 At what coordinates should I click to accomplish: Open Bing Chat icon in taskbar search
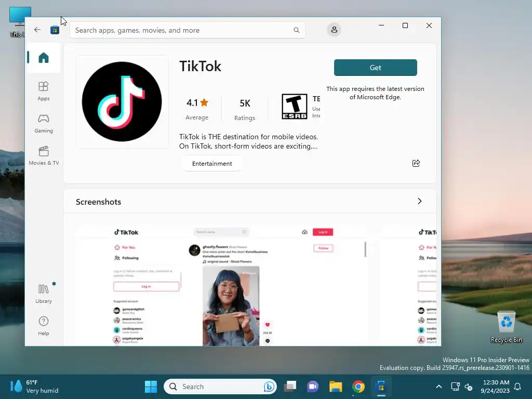click(269, 387)
